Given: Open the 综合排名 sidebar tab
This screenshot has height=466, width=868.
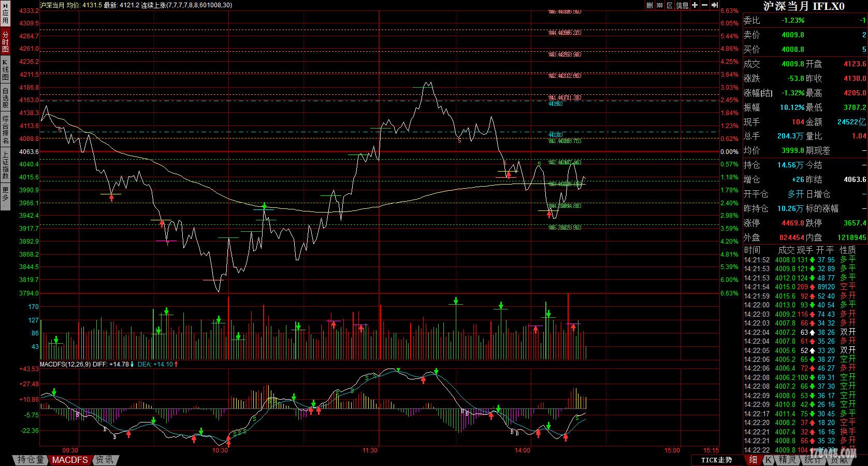Looking at the screenshot, I should click(x=5, y=129).
